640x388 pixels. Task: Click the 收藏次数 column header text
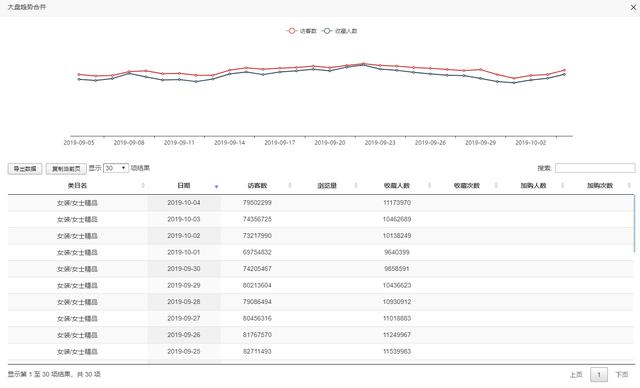tap(467, 186)
